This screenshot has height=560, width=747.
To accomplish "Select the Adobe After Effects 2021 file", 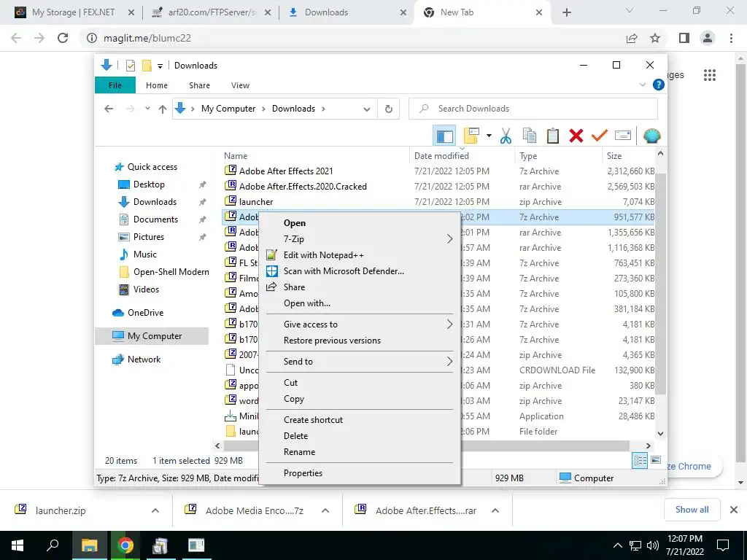I will pyautogui.click(x=286, y=171).
